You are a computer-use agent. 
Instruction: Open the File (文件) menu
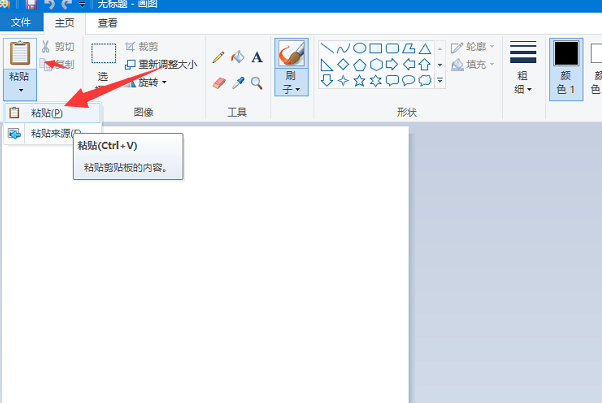(21, 22)
